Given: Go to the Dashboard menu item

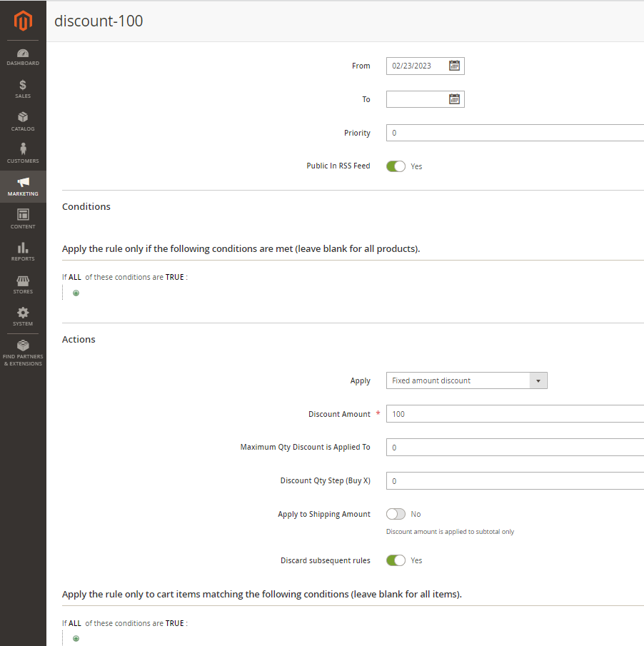Looking at the screenshot, I should pos(22,54).
